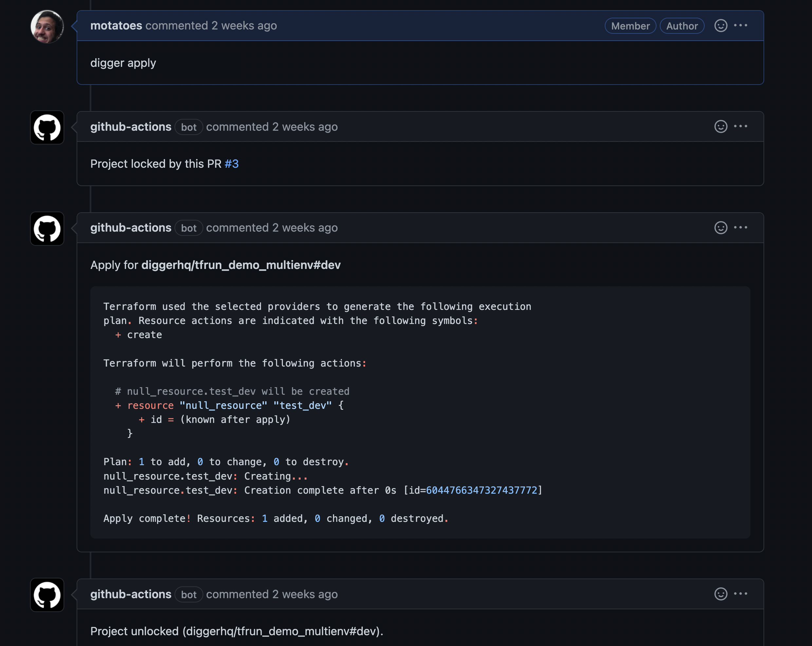
Task: Click github-actions avatar beside Project locked comment
Action: coord(47,127)
